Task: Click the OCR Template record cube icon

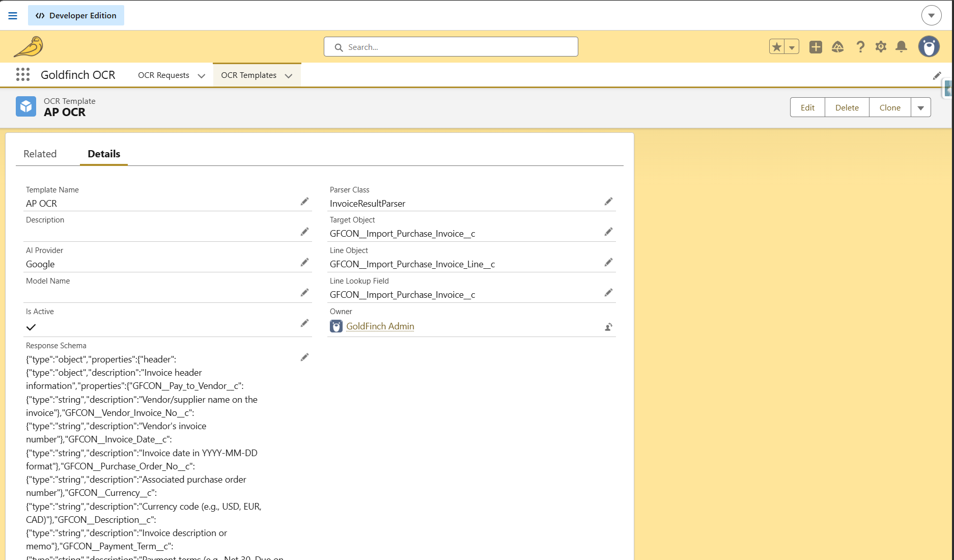Action: (x=26, y=107)
